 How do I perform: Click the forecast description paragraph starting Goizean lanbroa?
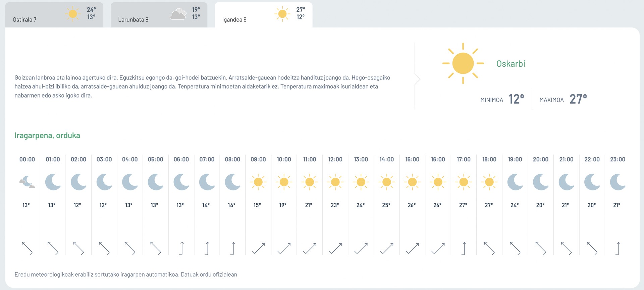coord(202,86)
